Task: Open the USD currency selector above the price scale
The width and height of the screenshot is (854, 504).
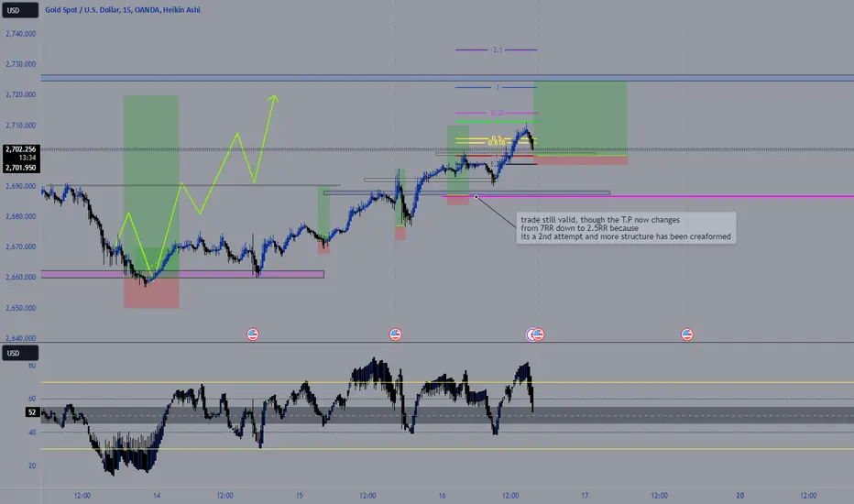Action: point(19,10)
